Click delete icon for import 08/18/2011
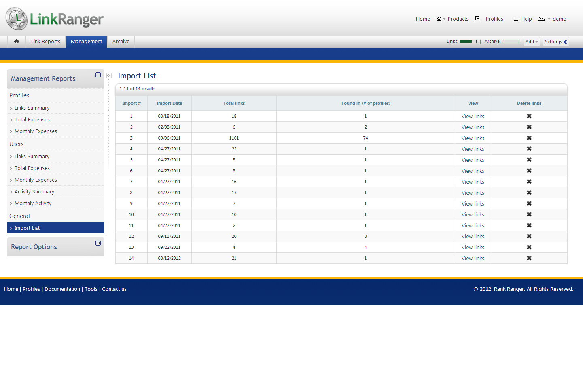 [x=529, y=116]
